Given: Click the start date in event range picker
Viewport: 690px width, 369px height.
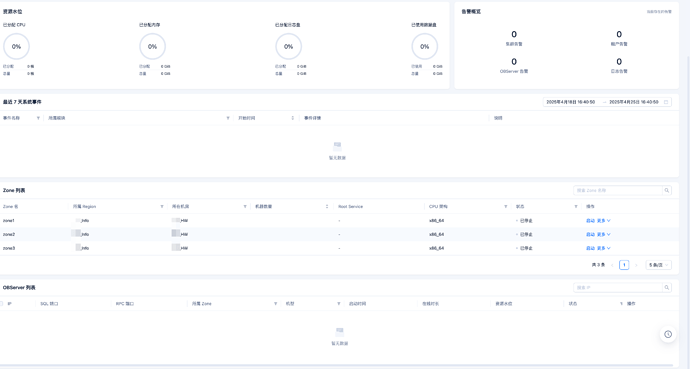Looking at the screenshot, I should pyautogui.click(x=570, y=102).
